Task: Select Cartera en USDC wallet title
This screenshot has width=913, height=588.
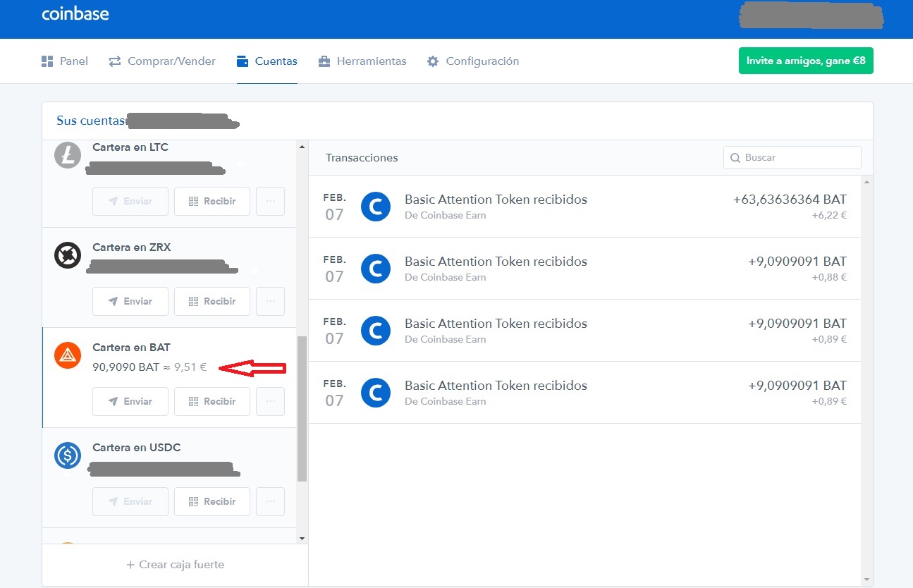Action: (x=137, y=448)
